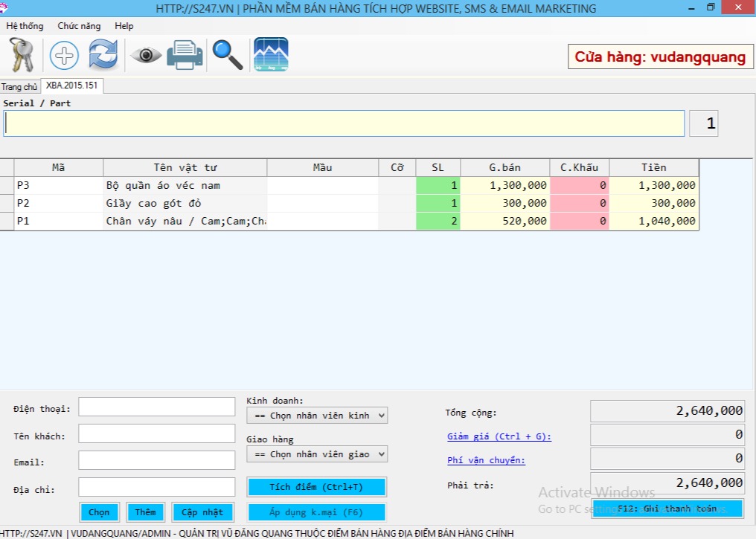The image size is (756, 539).
Task: Click the Cập nhật button
Action: [x=202, y=512]
